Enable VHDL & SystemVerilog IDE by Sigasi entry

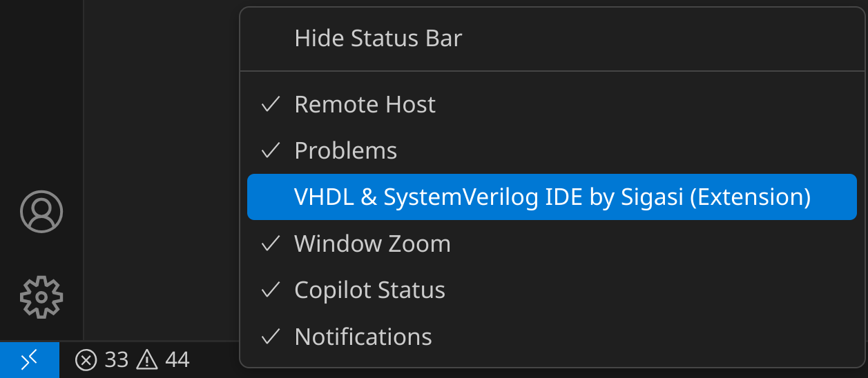click(x=552, y=197)
